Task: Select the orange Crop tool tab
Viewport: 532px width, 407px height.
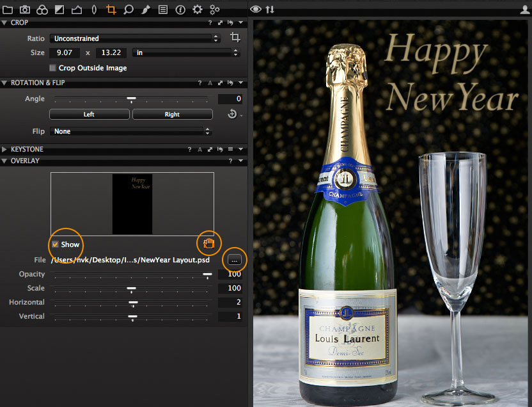Action: click(111, 10)
